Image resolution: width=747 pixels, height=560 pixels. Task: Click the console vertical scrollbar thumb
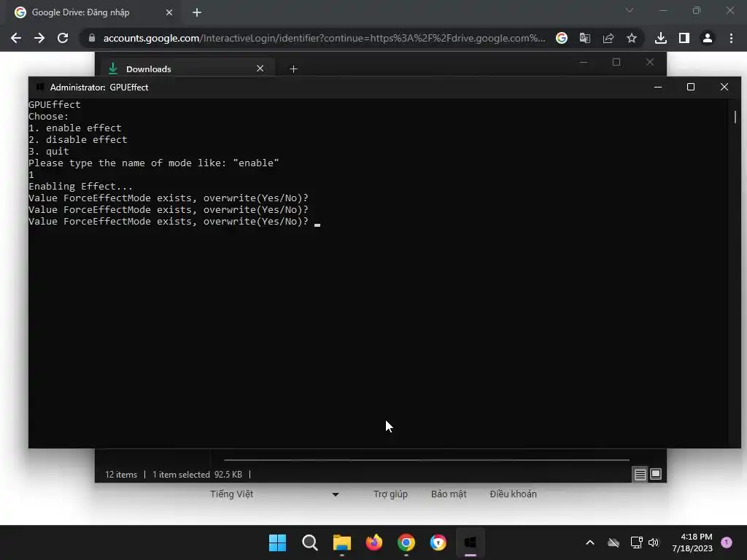point(735,117)
